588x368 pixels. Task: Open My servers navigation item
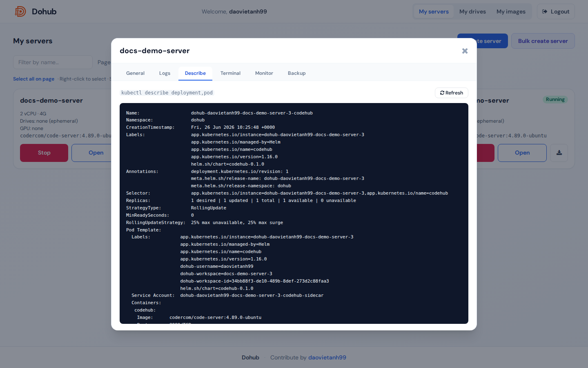434,11
